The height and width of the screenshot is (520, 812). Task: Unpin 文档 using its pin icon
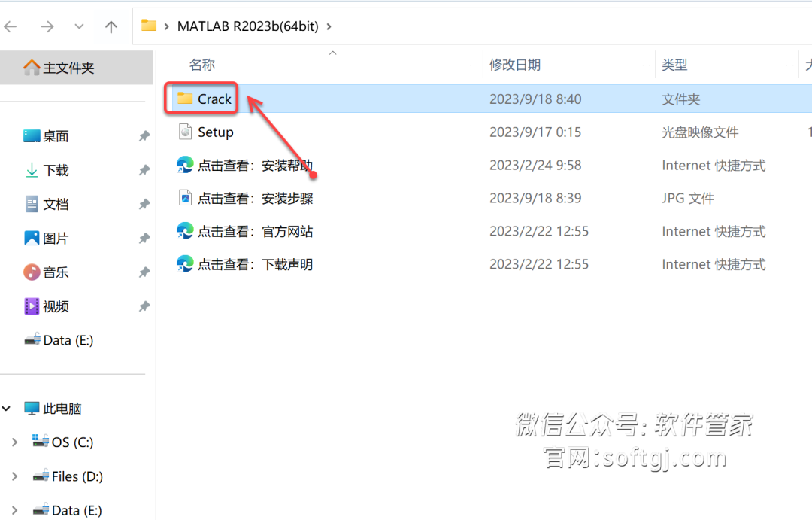(x=144, y=204)
